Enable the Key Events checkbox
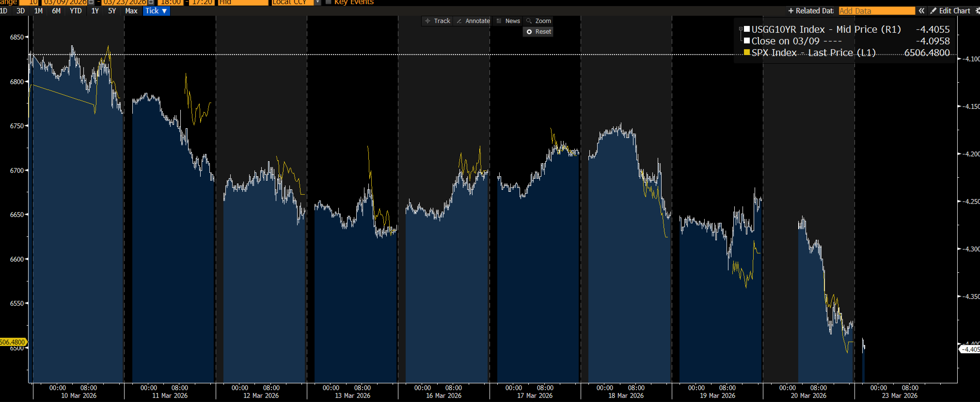The width and height of the screenshot is (980, 402). click(x=328, y=2)
